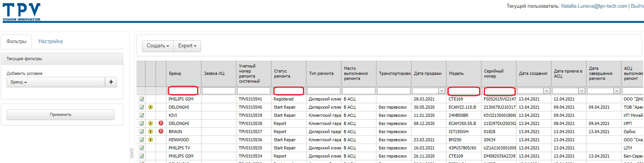Sort by Заявка ИЦ column header

[219, 73]
